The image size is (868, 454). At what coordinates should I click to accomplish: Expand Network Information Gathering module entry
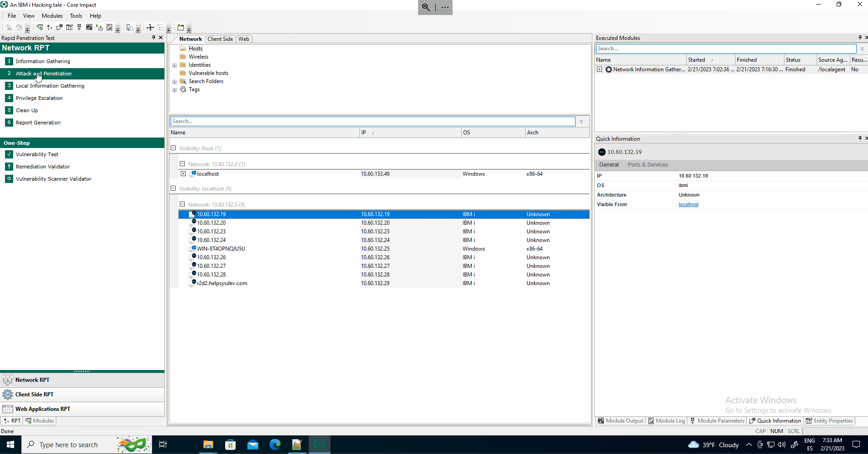(599, 69)
